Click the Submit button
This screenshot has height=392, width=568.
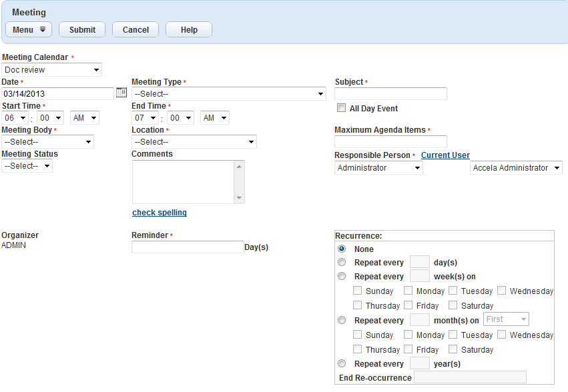[82, 30]
